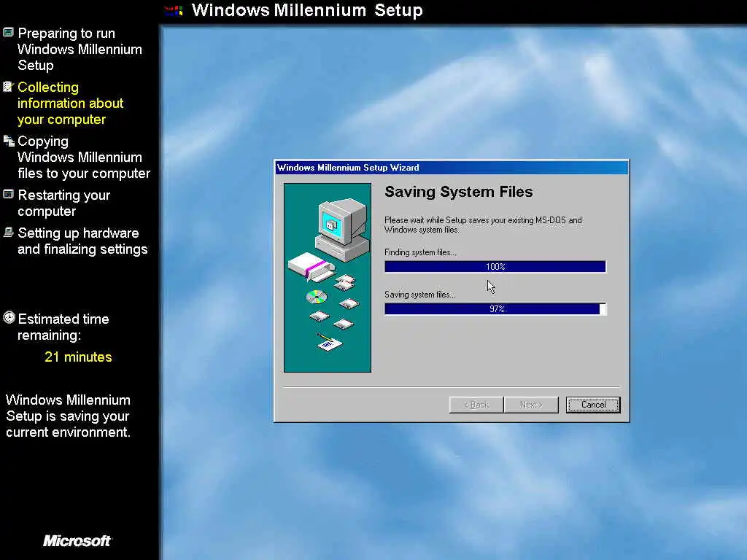
Task: Click Preparing to run Windows Millennium Setup text
Action: [80, 49]
